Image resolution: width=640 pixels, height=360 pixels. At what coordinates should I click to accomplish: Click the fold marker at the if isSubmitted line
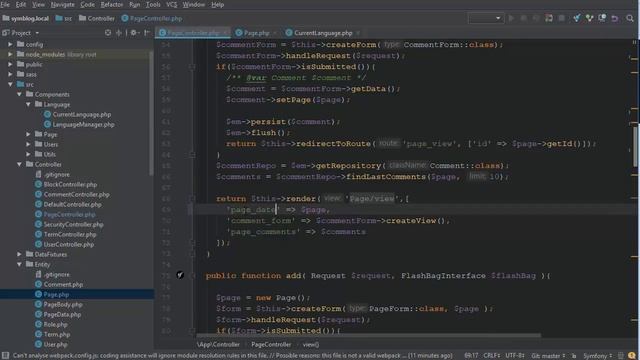point(192,67)
